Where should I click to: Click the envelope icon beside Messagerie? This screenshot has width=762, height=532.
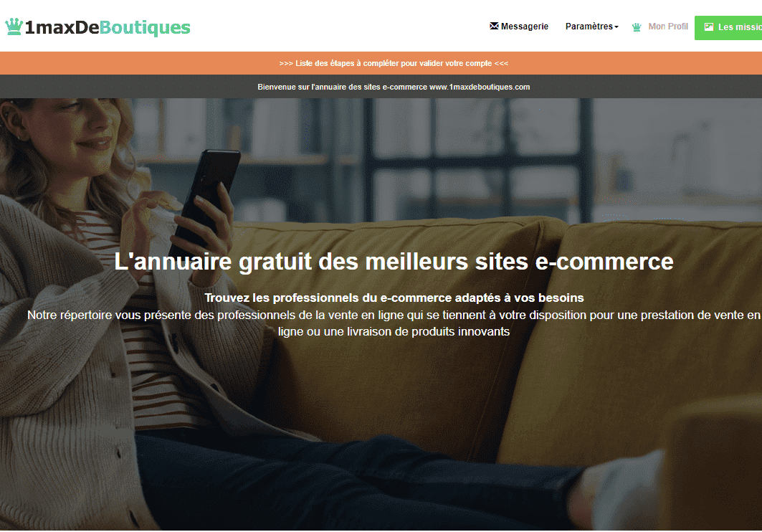click(494, 26)
